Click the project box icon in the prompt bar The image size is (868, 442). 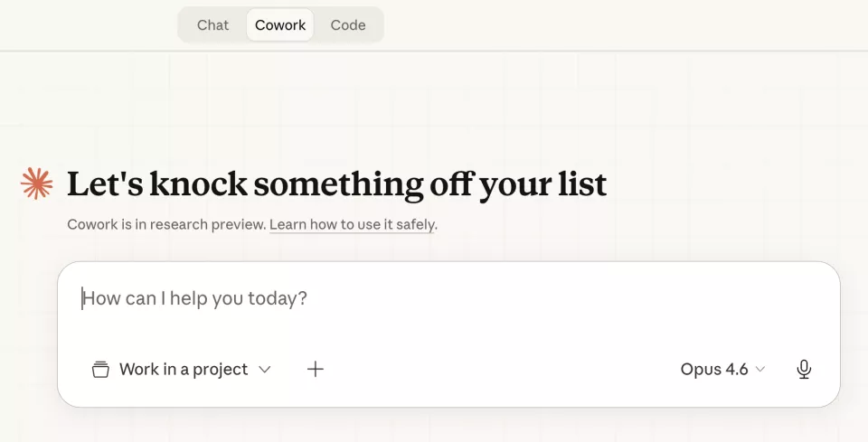click(100, 369)
